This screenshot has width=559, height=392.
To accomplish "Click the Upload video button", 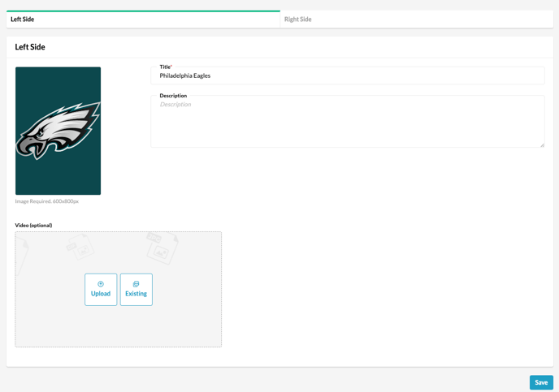I will point(101,290).
